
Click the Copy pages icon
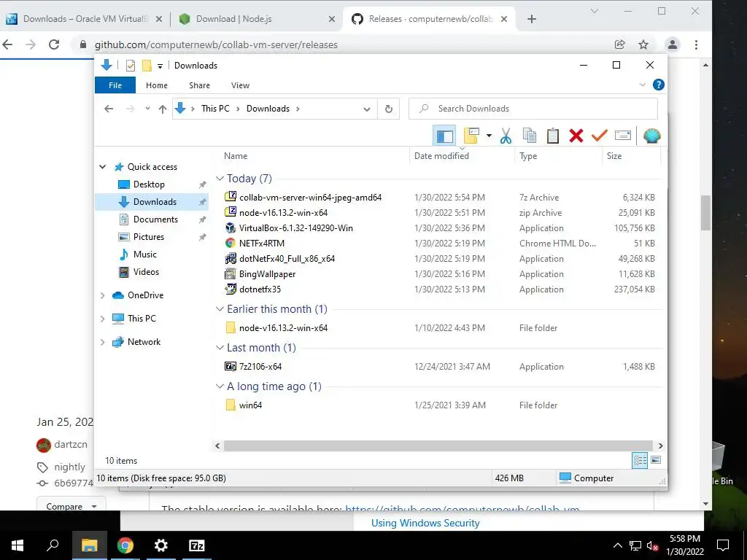pos(530,136)
